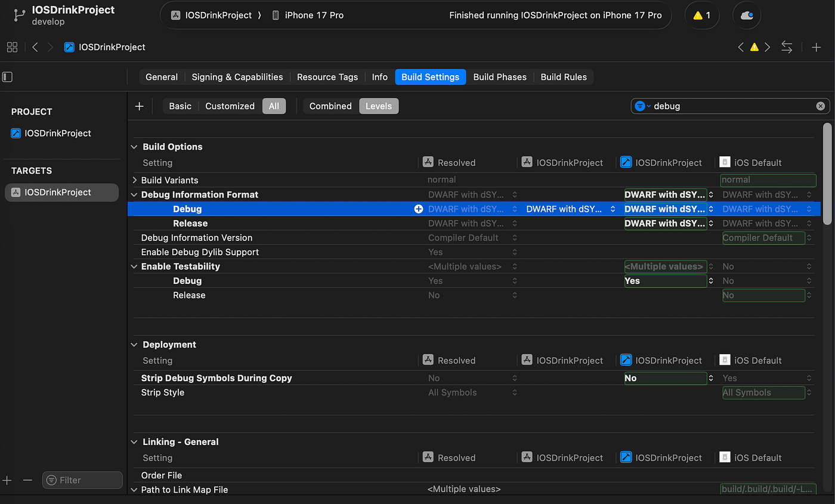Select the Strip Style setting name

tap(163, 392)
